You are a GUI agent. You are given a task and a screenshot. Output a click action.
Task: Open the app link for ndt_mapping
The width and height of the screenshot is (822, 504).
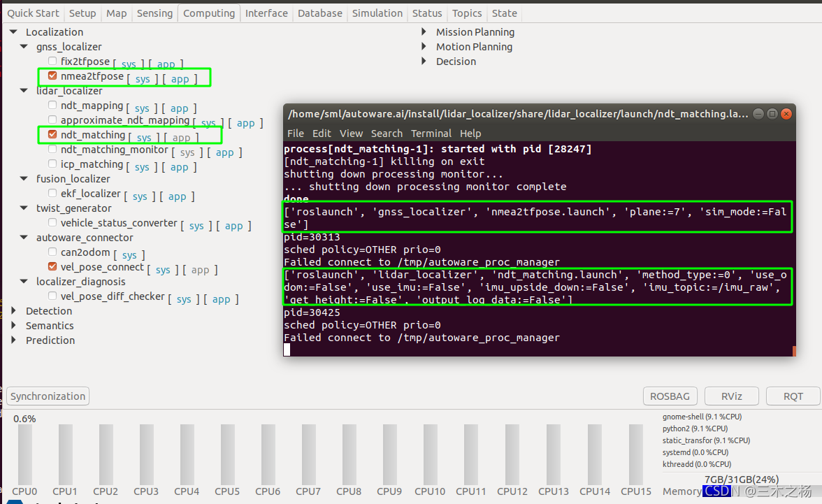179,108
